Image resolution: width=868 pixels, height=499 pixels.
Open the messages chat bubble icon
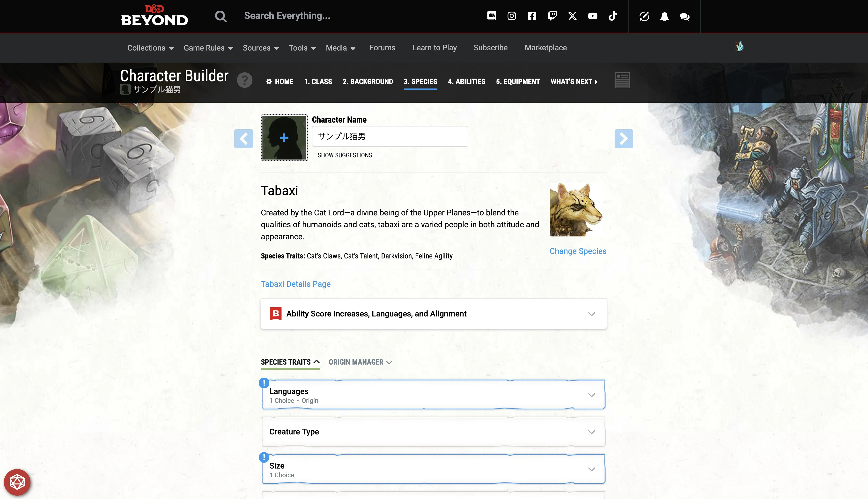684,16
